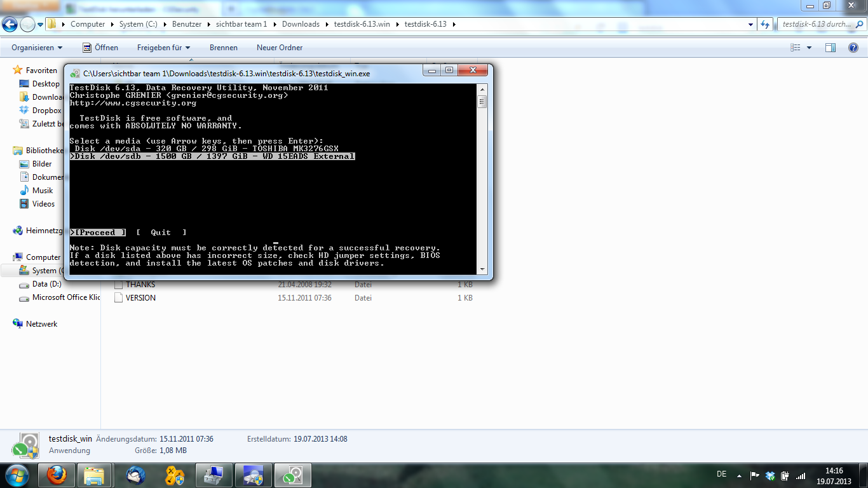Click System (C:) in the address breadcrumb
Viewport: 868px width, 488px height.
(138, 24)
